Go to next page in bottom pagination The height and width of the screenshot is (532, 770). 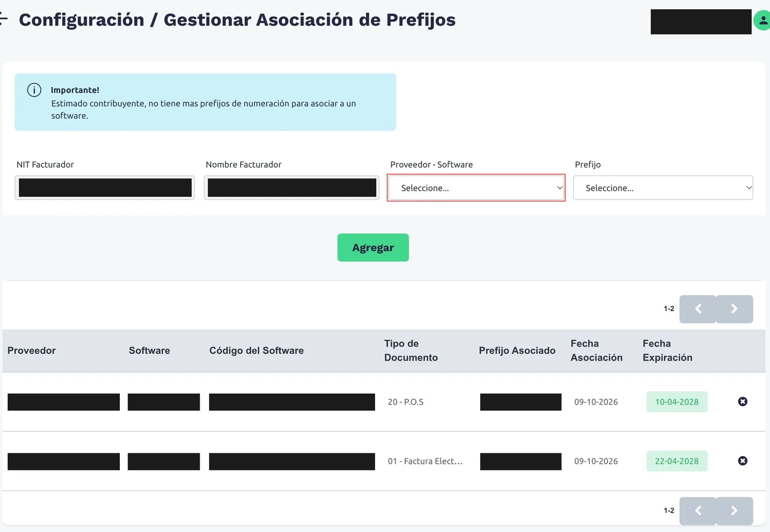pyautogui.click(x=734, y=511)
